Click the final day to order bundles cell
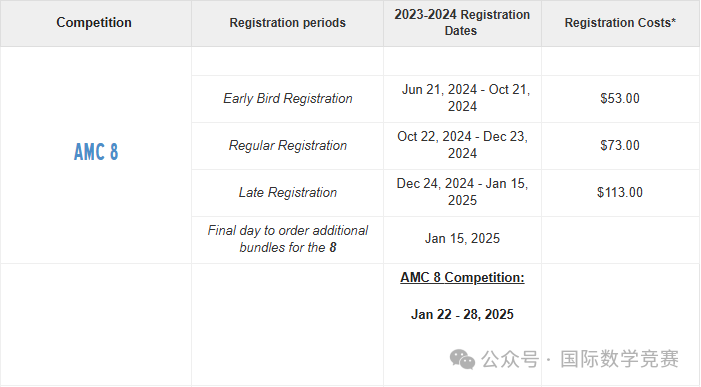Viewport: 701px width, 387px height. click(287, 239)
